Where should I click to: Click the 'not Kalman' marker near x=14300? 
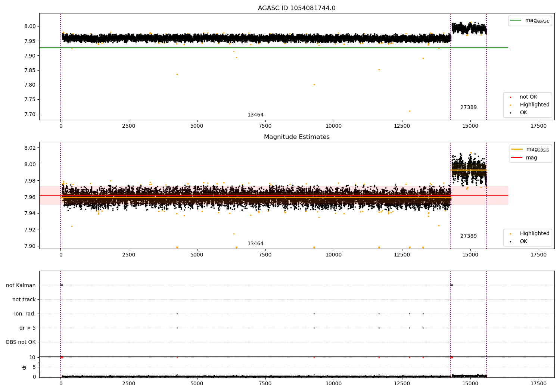click(451, 285)
